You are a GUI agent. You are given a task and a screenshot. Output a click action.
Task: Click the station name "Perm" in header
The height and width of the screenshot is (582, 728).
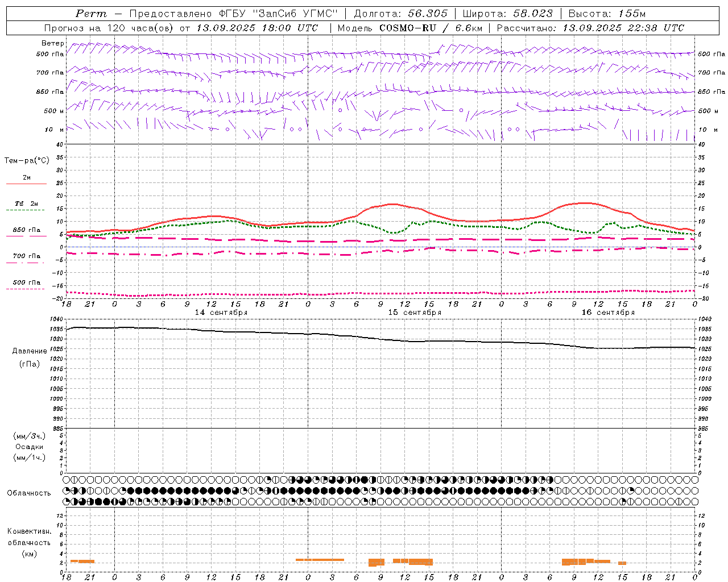pos(91,14)
